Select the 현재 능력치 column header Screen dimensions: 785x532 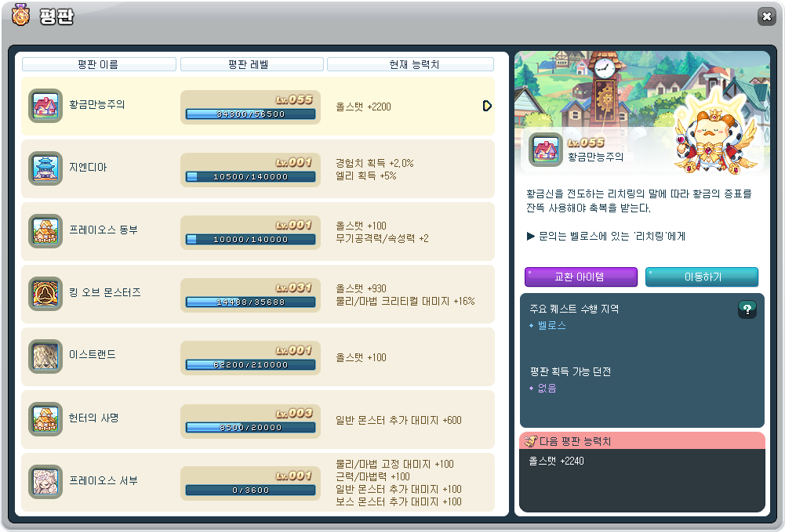point(414,64)
